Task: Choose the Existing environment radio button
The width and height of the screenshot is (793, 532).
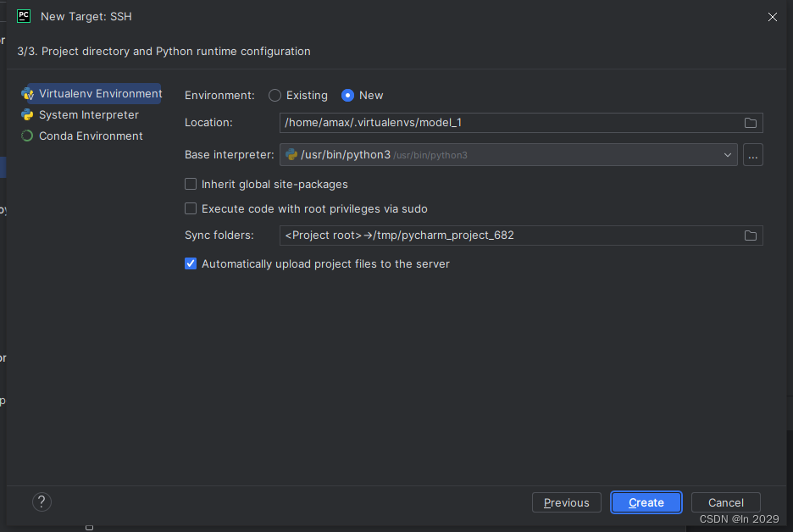Action: point(274,96)
